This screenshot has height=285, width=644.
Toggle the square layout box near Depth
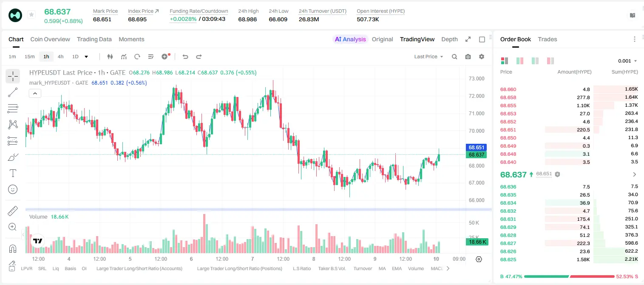482,39
